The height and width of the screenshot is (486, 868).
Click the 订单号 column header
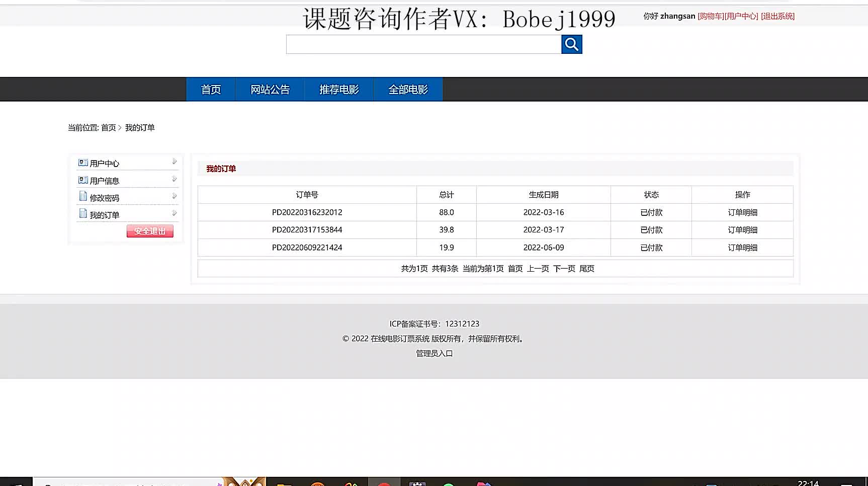tap(307, 195)
